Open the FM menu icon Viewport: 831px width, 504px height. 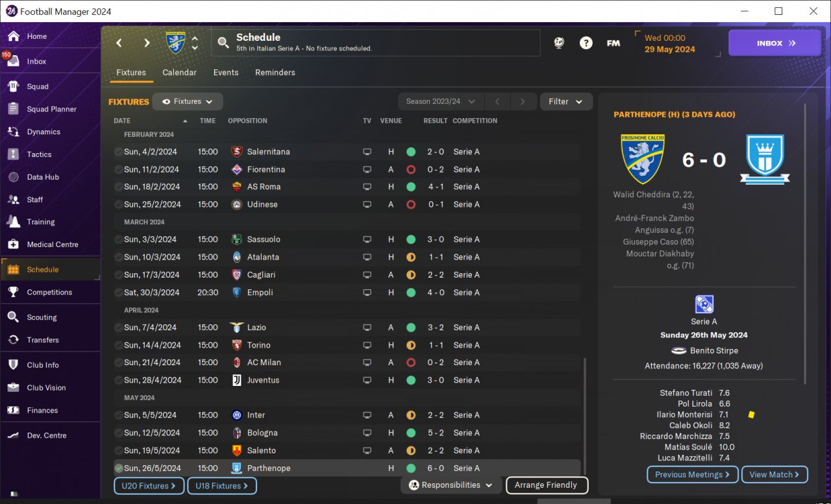tap(614, 43)
